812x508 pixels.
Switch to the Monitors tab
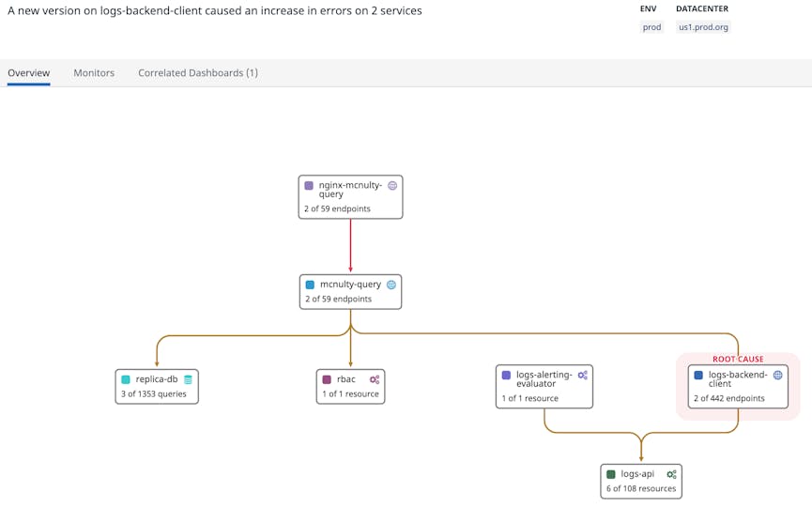[x=94, y=73]
